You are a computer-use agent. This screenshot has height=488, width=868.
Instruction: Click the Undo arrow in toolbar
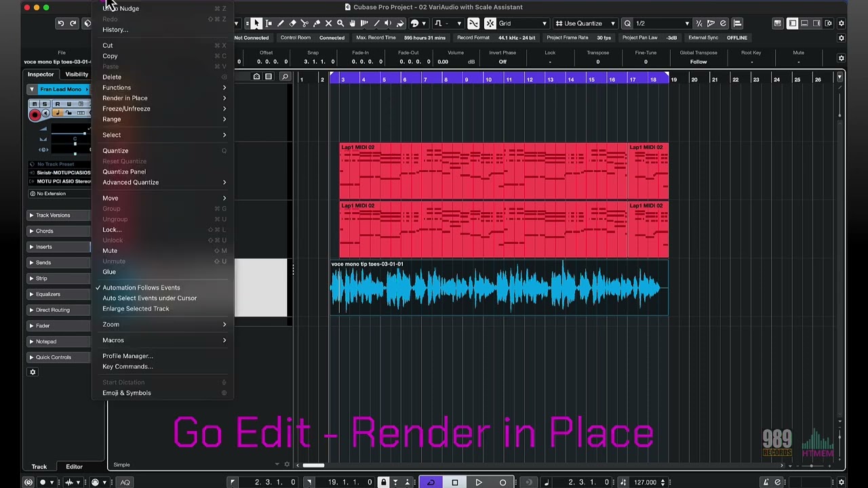click(x=61, y=23)
